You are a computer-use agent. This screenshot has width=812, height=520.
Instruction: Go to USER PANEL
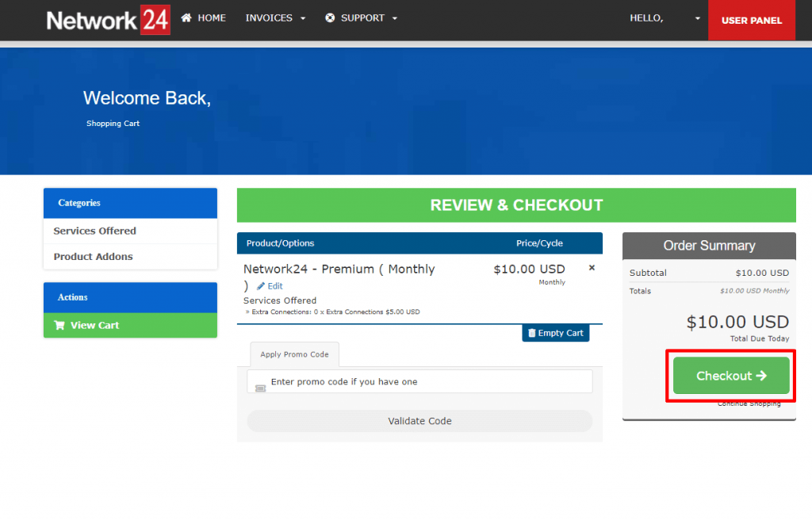tap(752, 20)
